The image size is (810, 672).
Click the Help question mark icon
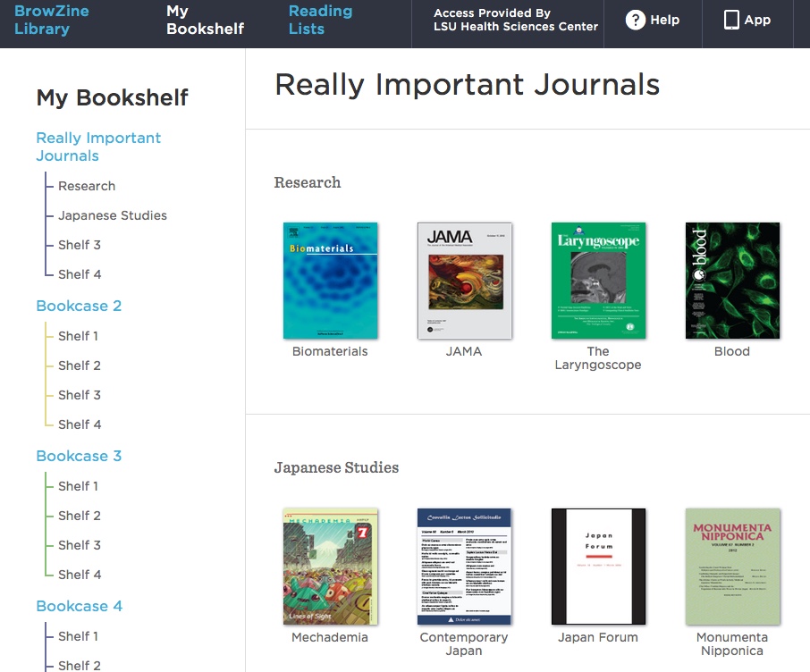[x=636, y=21]
